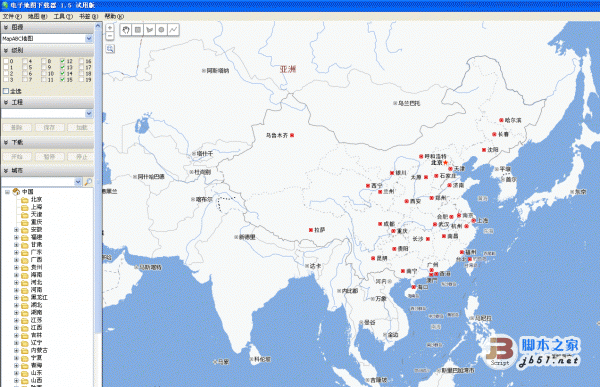Uncheck level 13 checkbox
600x387 pixels.
(63, 67)
